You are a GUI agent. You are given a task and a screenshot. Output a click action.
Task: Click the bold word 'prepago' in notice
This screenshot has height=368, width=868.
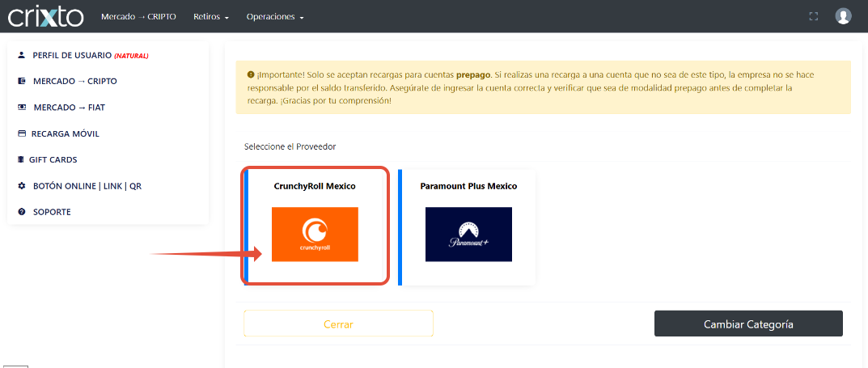474,74
